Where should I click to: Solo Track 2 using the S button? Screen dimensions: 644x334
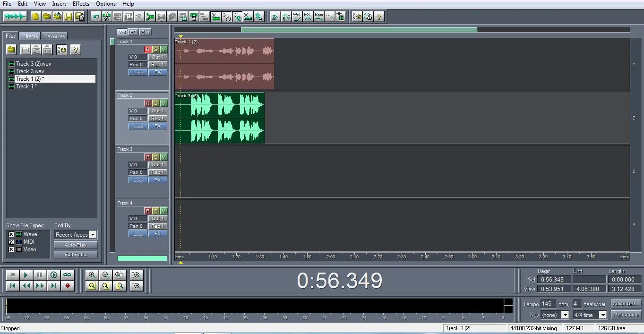[155, 103]
